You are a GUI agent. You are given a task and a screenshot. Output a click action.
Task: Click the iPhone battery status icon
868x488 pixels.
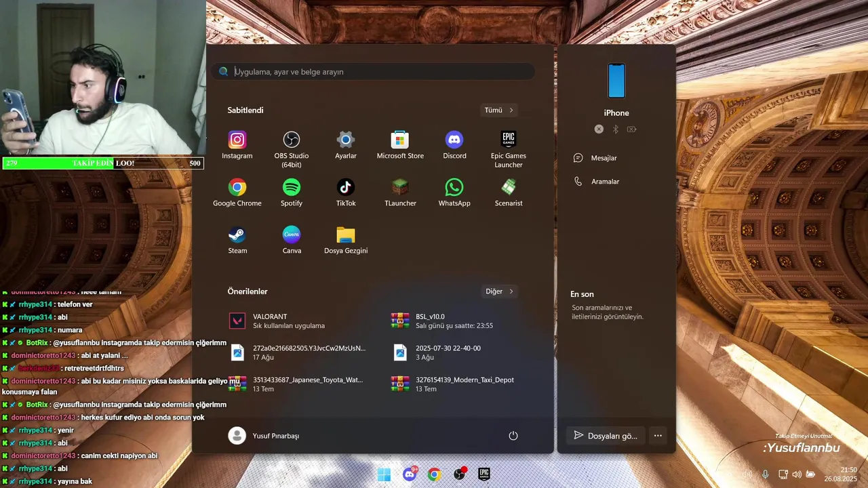click(632, 129)
